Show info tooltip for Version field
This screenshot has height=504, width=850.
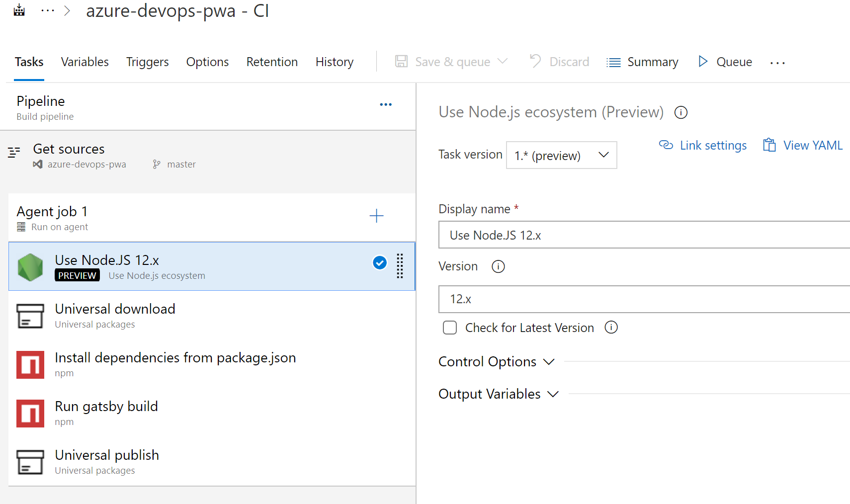(x=498, y=266)
